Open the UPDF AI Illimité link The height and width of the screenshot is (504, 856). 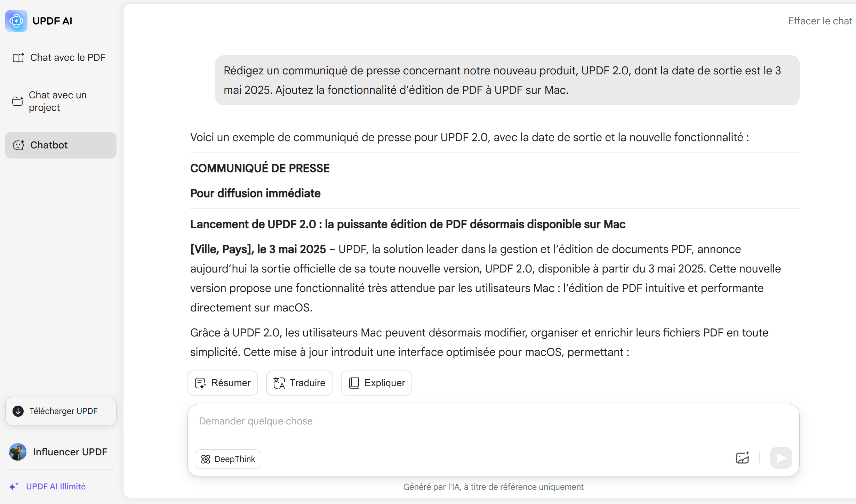pos(56,486)
